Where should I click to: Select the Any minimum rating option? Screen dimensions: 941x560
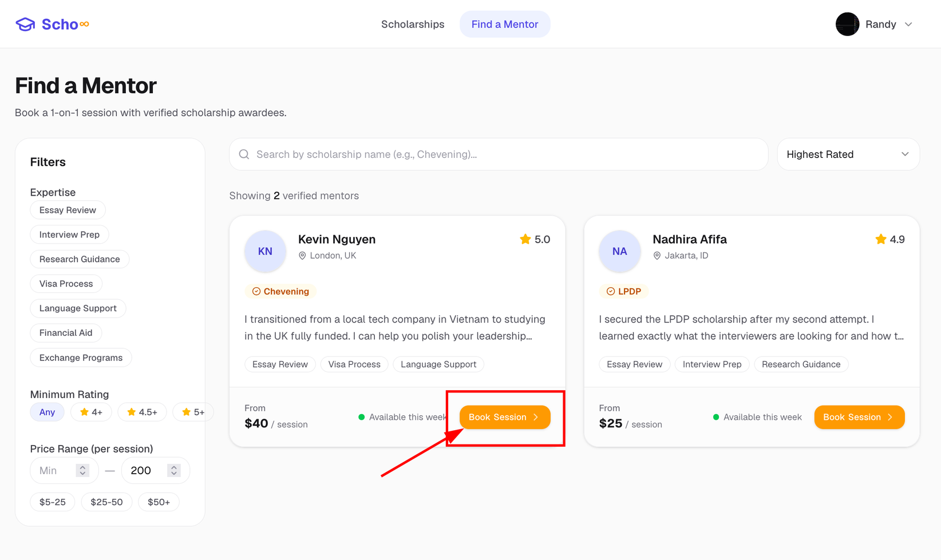pyautogui.click(x=47, y=412)
